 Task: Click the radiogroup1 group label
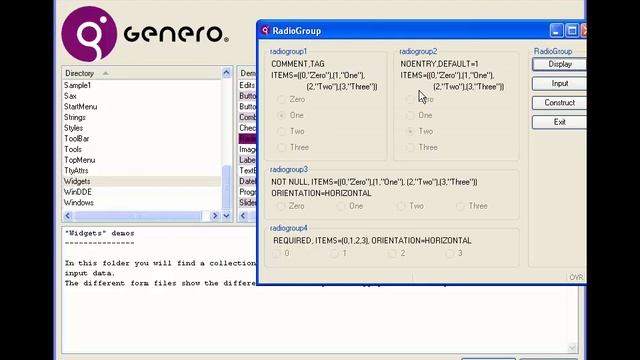[x=288, y=51]
